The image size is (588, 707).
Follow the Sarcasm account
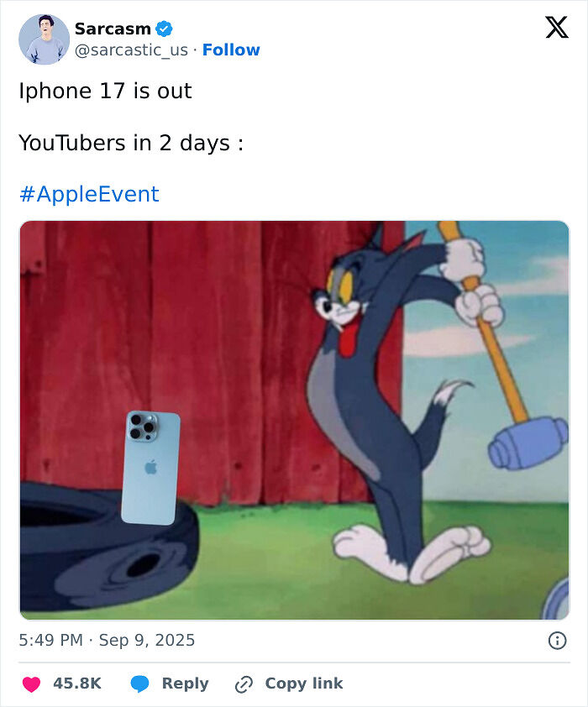pos(231,50)
